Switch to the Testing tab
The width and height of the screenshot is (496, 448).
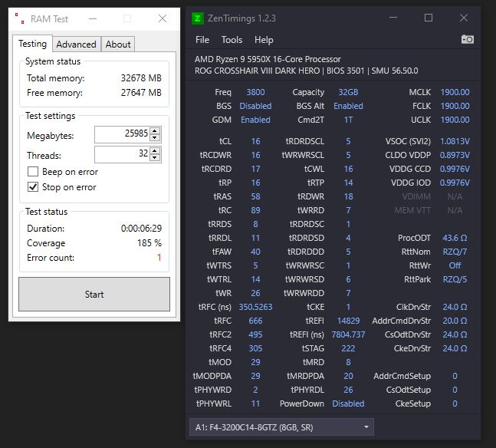point(33,44)
